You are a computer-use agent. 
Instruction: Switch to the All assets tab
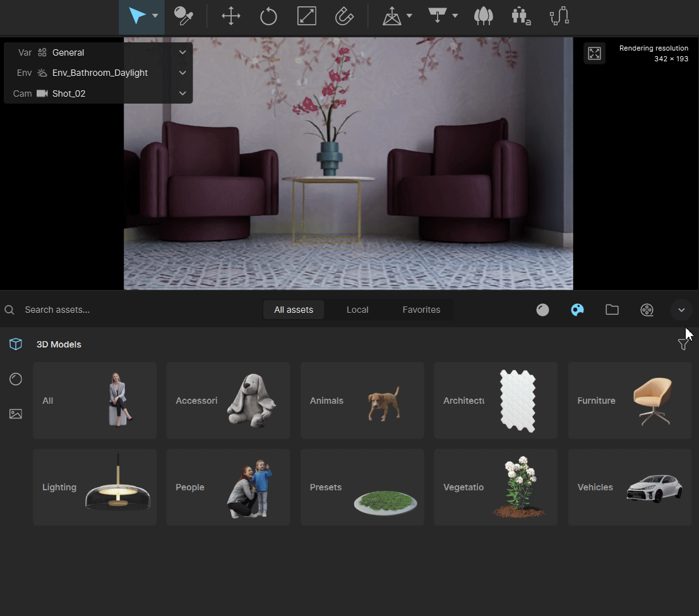pos(294,310)
